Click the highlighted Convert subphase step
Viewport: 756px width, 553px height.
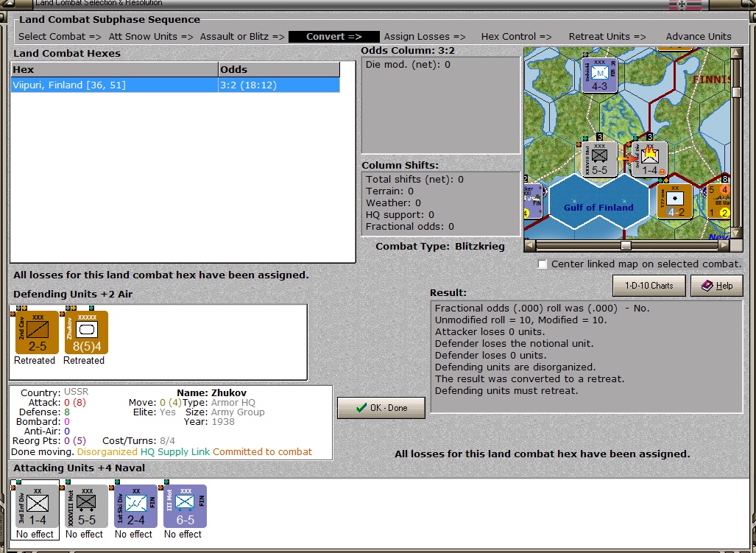tap(333, 37)
